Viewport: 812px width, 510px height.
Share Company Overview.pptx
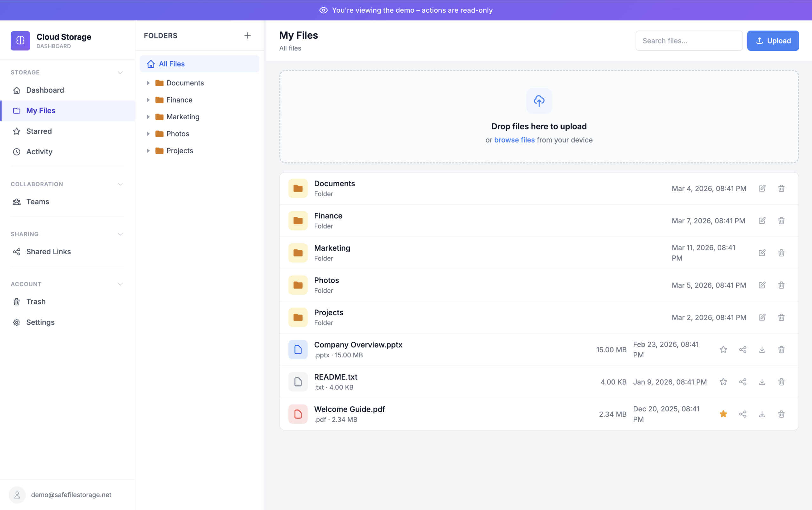pyautogui.click(x=743, y=349)
